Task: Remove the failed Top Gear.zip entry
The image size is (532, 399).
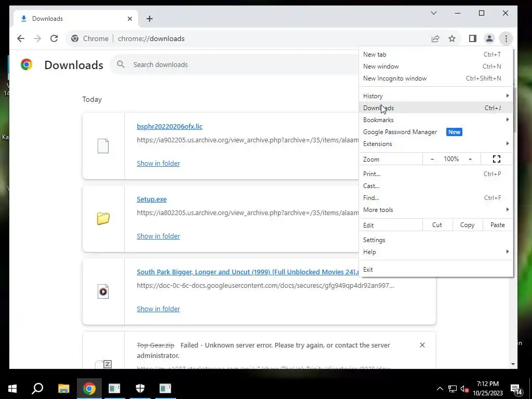Action: (422, 345)
